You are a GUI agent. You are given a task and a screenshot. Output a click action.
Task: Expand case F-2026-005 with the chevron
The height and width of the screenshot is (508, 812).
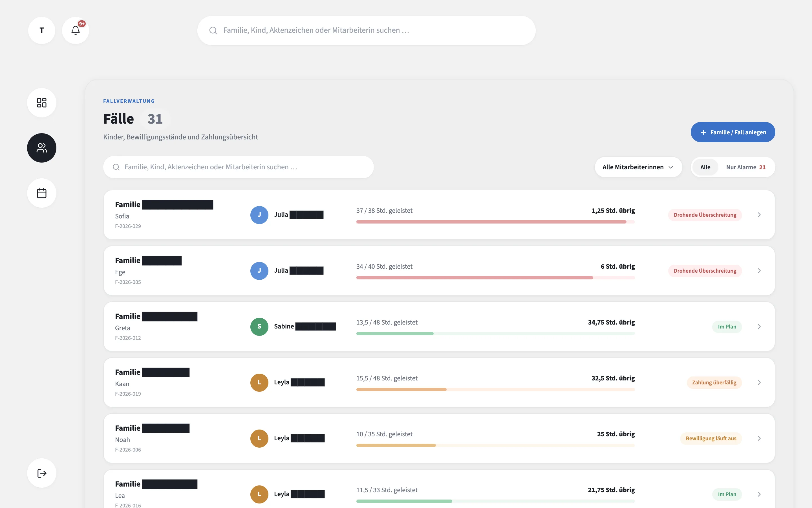(759, 270)
